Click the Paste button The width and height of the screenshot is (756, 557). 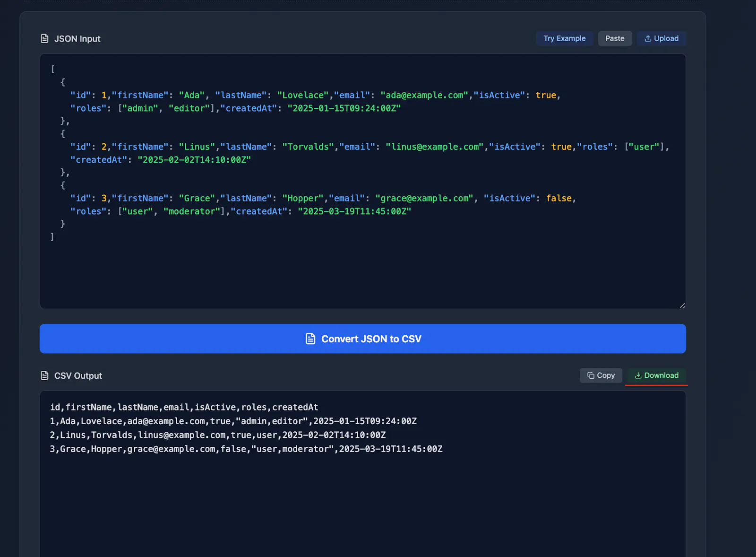tap(615, 38)
